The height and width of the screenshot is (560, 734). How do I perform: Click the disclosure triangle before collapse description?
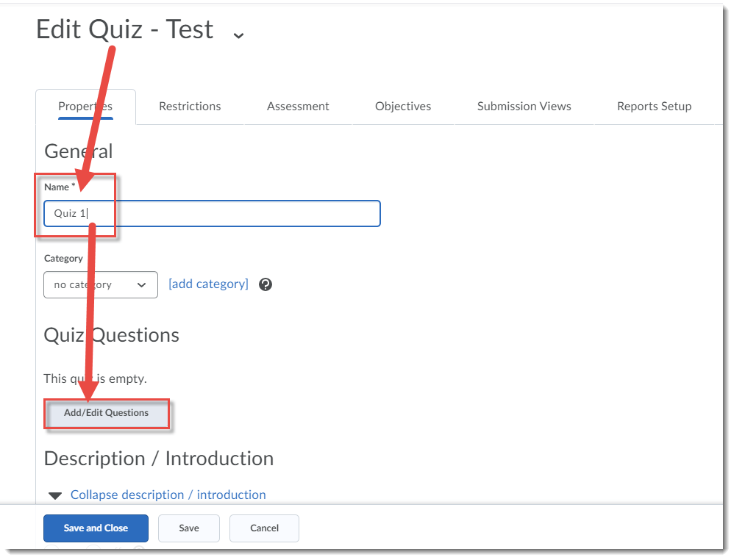[54, 495]
